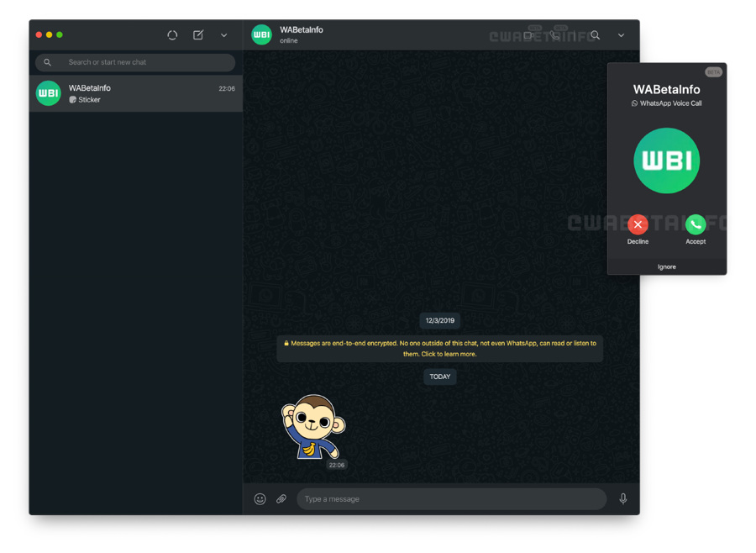Click WABetaInfo avatar in chat list
This screenshot has width=756, height=553.
tap(49, 93)
